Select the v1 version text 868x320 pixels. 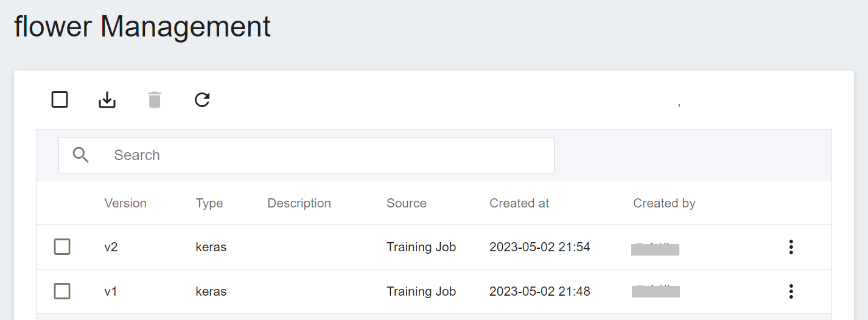pos(111,291)
